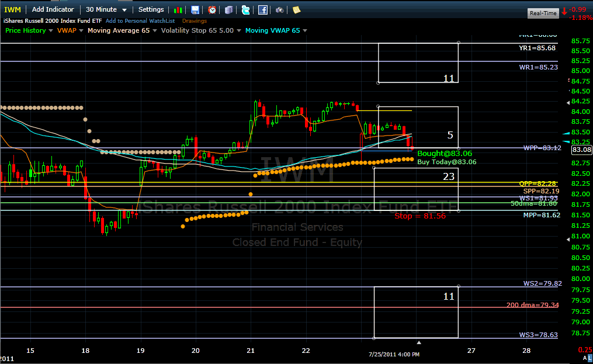Click the VWAP indicator label
The image size is (593, 364).
67,30
